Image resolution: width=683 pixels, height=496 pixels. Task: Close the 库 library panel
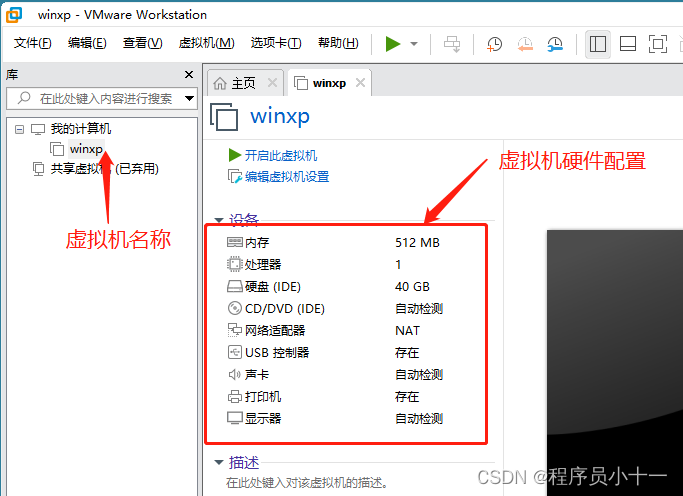pyautogui.click(x=189, y=74)
